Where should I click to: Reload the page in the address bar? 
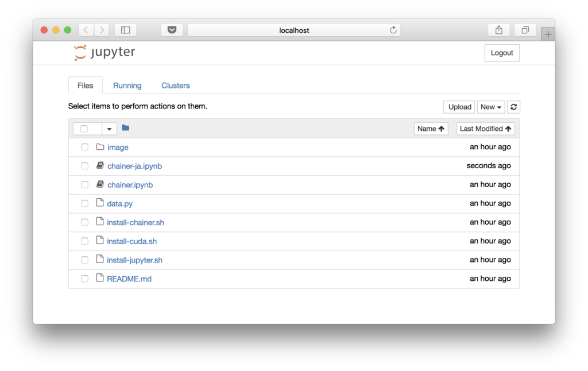point(393,30)
